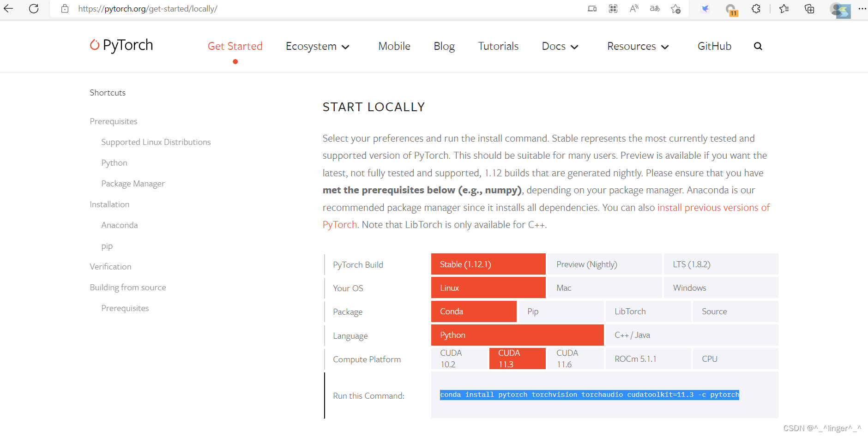Select CUDA 11.3 compute platform
Screen dimensions: 868x437
(x=518, y=359)
